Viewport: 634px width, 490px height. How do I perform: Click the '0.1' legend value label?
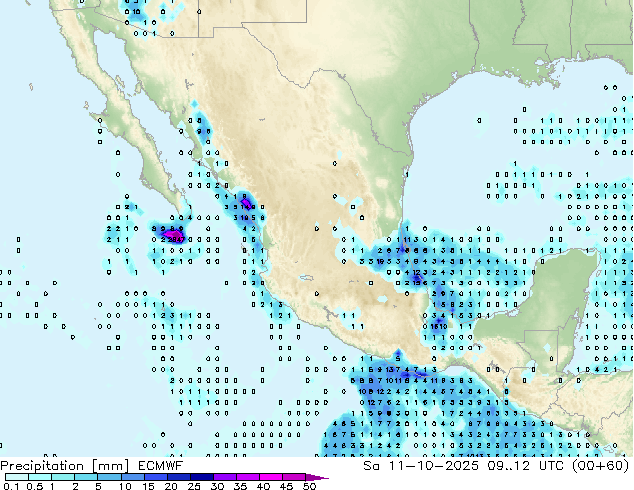(11, 486)
